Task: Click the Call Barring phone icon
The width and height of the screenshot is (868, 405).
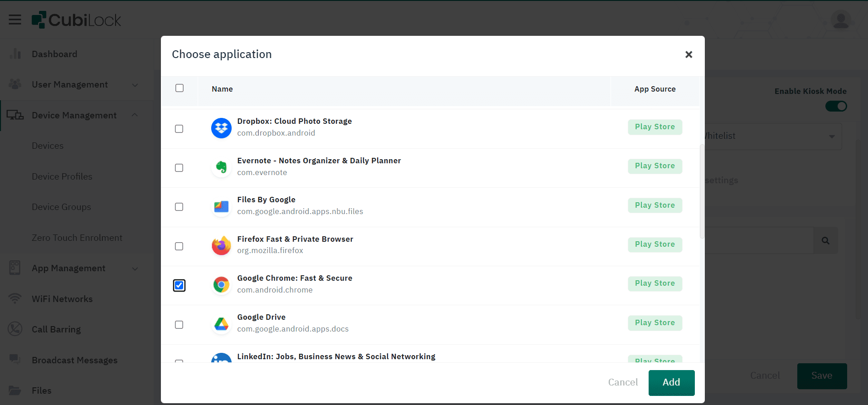Action: tap(15, 329)
